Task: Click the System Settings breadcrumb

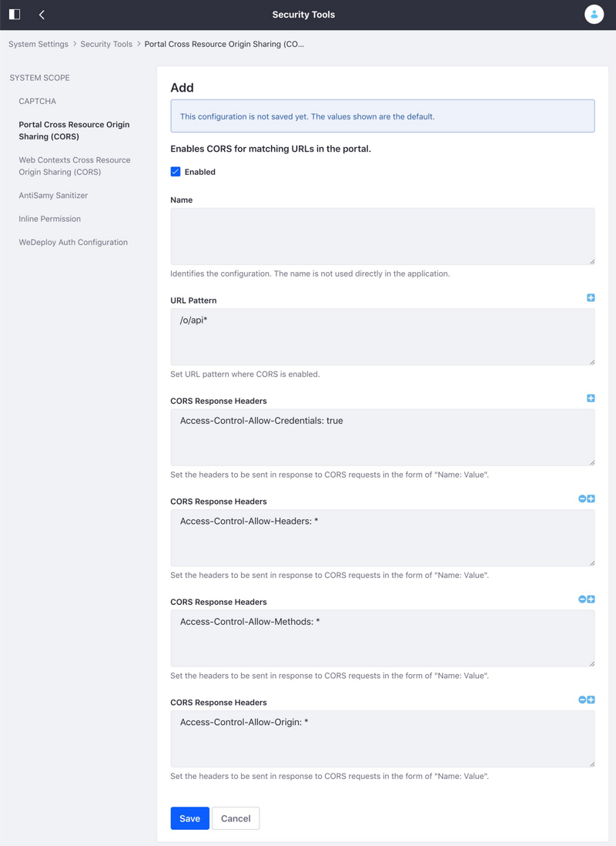Action: pos(38,44)
